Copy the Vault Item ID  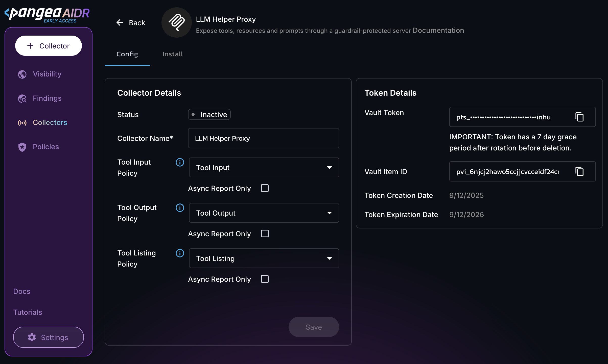pos(579,172)
